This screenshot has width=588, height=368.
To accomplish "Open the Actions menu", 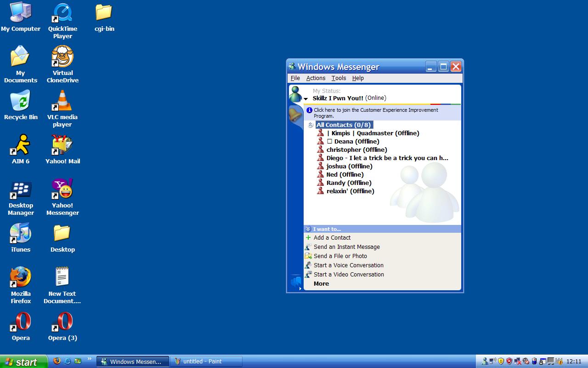I will [316, 78].
